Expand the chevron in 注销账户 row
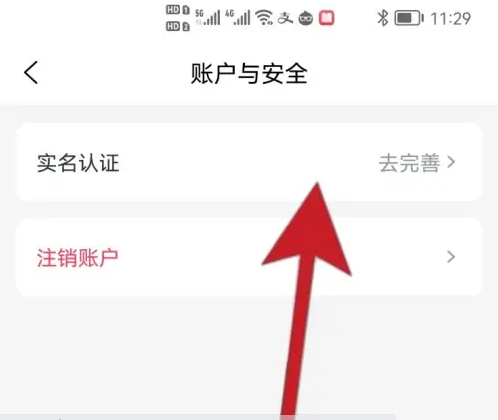 [x=451, y=257]
